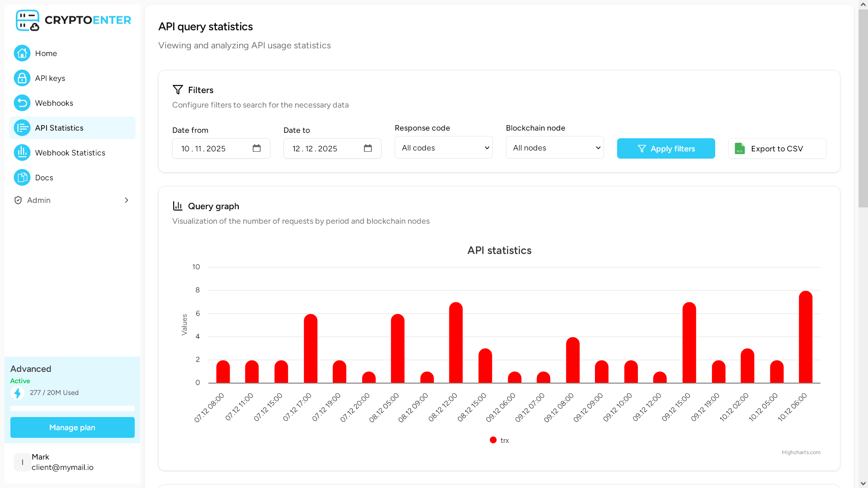Click the Apply filters button
The width and height of the screenshot is (868, 488).
click(x=666, y=149)
